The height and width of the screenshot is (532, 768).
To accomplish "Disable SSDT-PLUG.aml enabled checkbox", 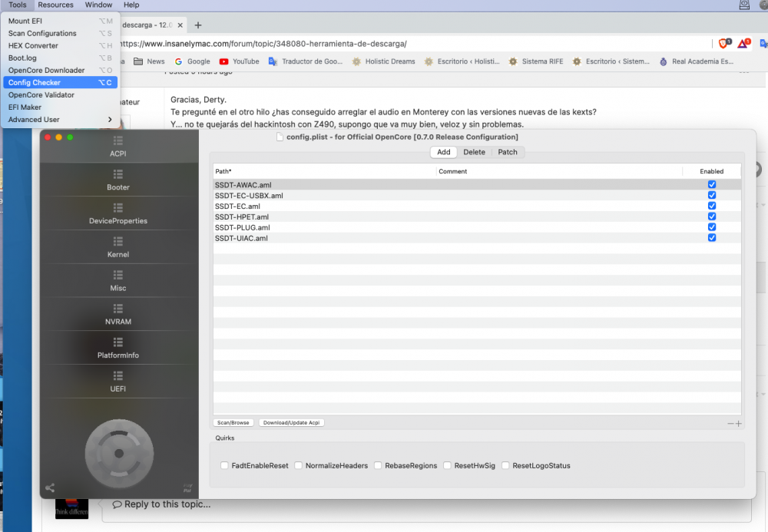I will (712, 227).
